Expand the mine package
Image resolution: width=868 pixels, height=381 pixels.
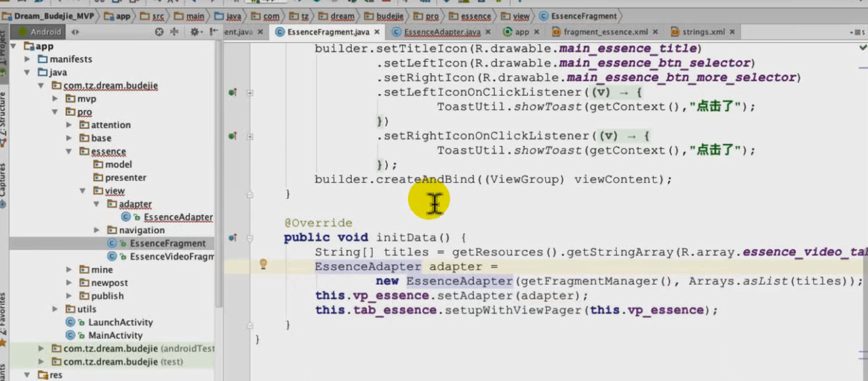click(x=70, y=270)
